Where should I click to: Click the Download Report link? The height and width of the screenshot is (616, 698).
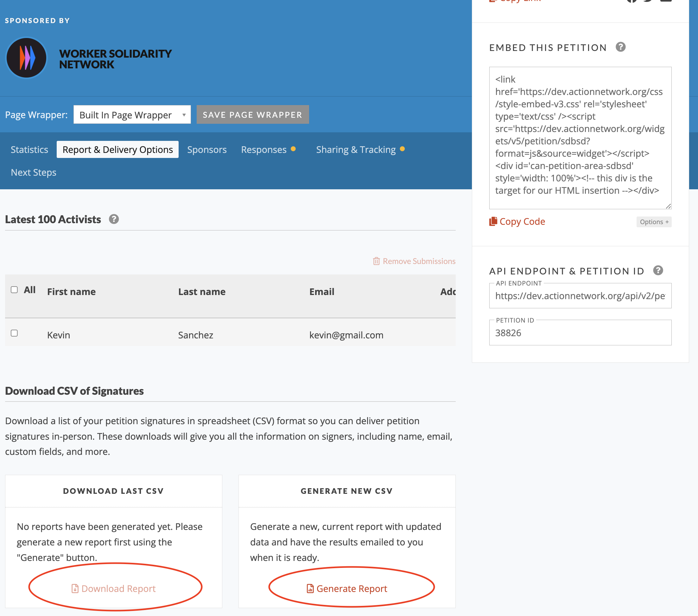[x=118, y=588]
